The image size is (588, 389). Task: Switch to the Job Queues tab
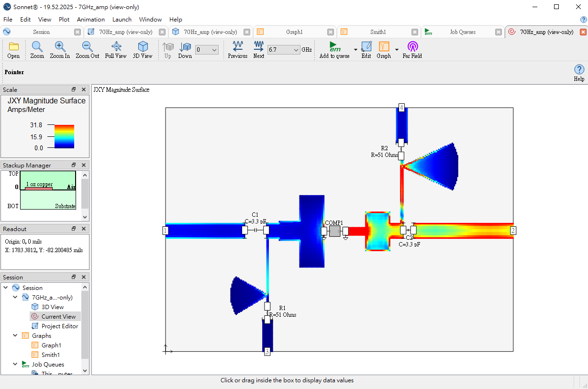point(463,32)
